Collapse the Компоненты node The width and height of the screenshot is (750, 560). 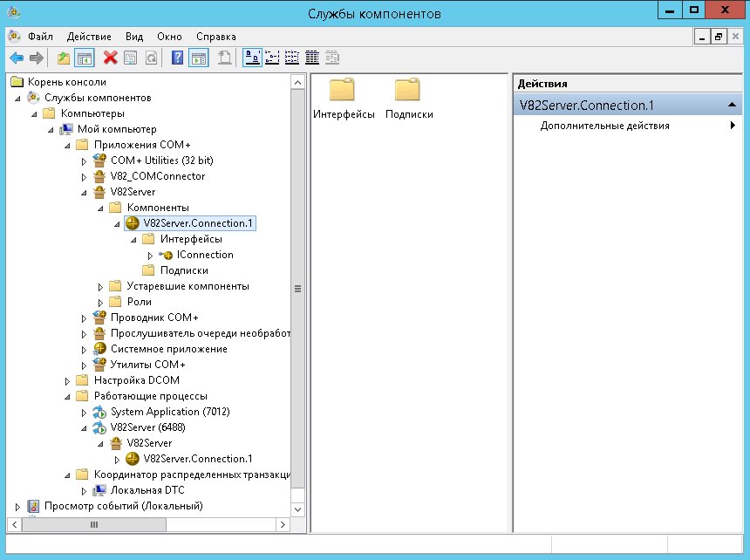point(100,208)
